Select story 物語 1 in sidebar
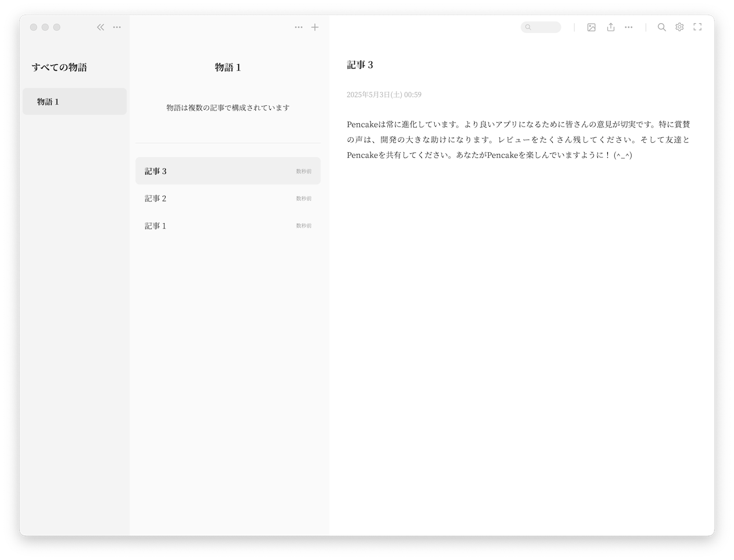The height and width of the screenshot is (560, 734). (x=75, y=101)
